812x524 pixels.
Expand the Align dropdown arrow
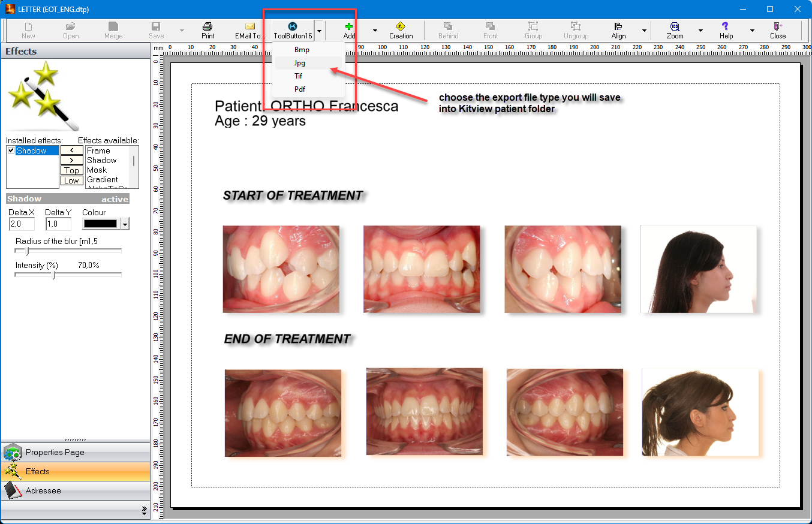pyautogui.click(x=645, y=31)
